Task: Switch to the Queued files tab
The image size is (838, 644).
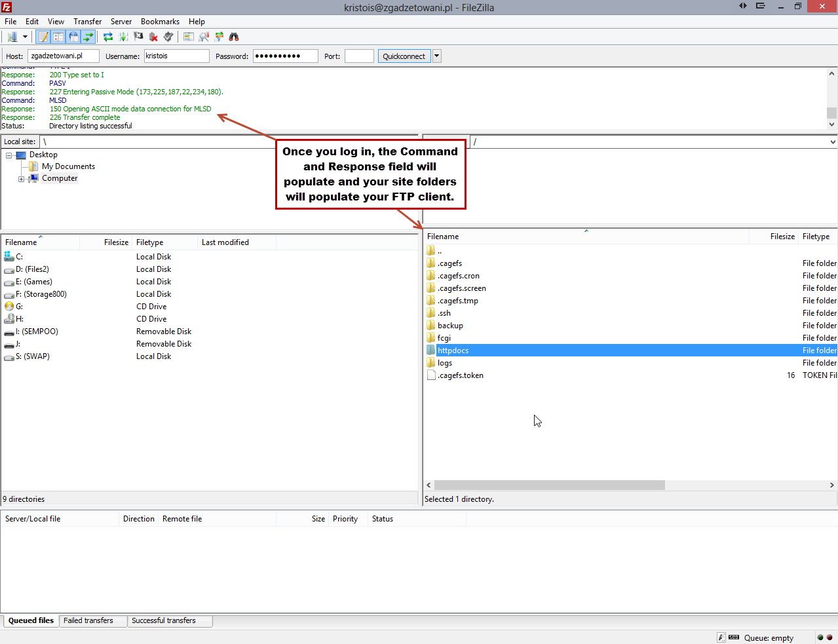Action: [x=31, y=620]
